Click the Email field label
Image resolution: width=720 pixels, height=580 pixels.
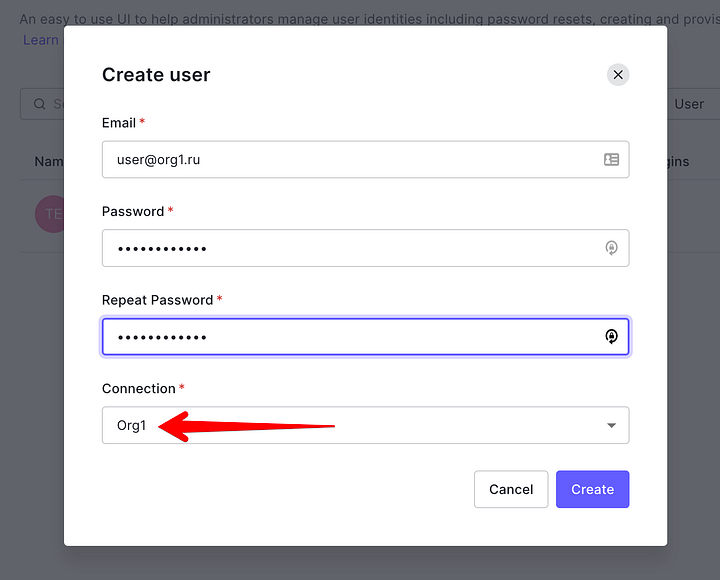click(x=119, y=123)
